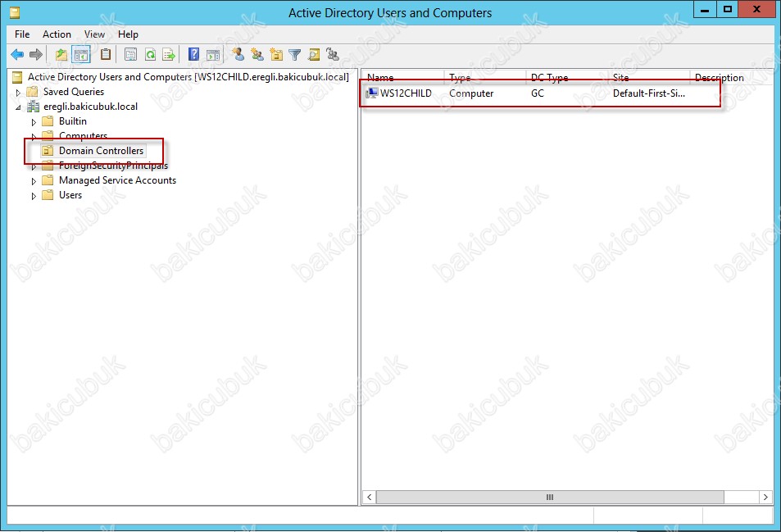This screenshot has height=532, width=781.
Task: Create a new user via toolbar icon
Action: click(238, 54)
